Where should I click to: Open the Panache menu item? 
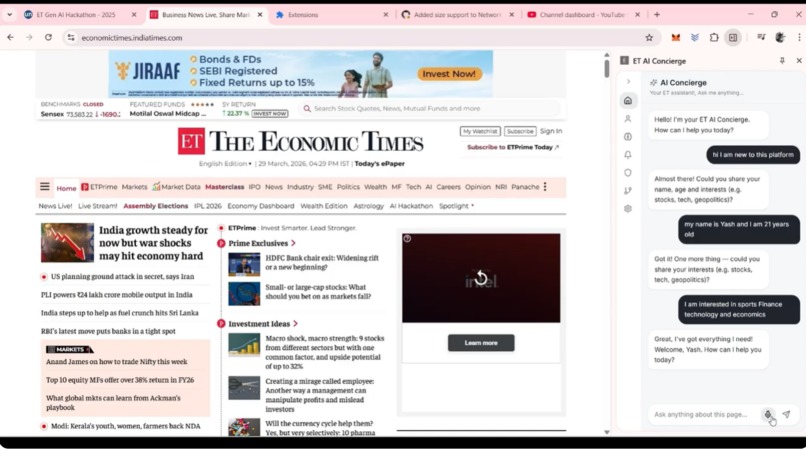[x=525, y=187]
